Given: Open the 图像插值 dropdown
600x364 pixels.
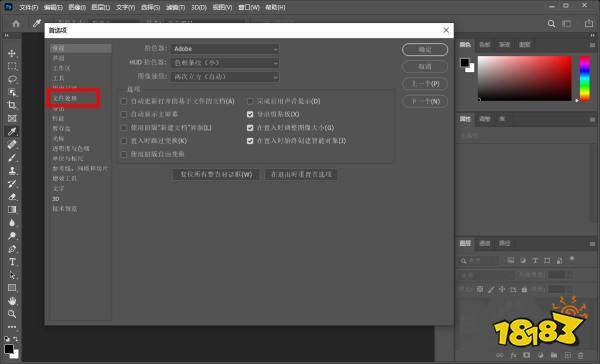Looking at the screenshot, I should pos(225,77).
